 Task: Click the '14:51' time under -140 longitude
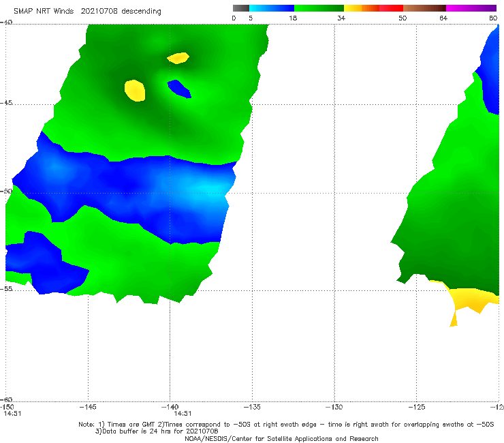click(183, 414)
